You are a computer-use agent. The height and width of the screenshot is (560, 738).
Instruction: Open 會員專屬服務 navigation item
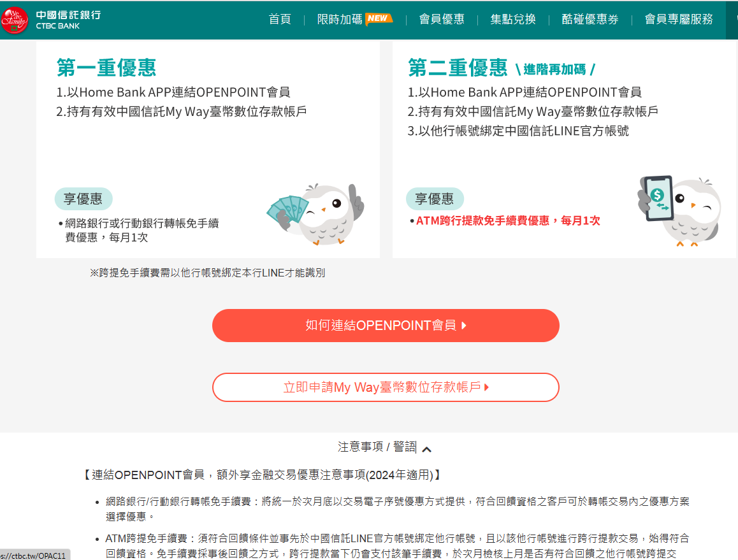tap(679, 19)
